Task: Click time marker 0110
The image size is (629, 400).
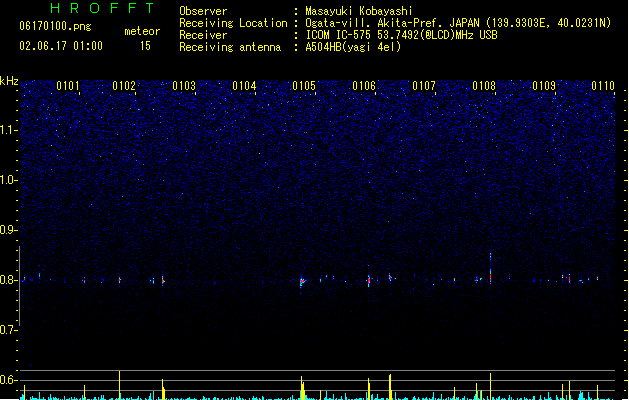Action: tap(603, 86)
